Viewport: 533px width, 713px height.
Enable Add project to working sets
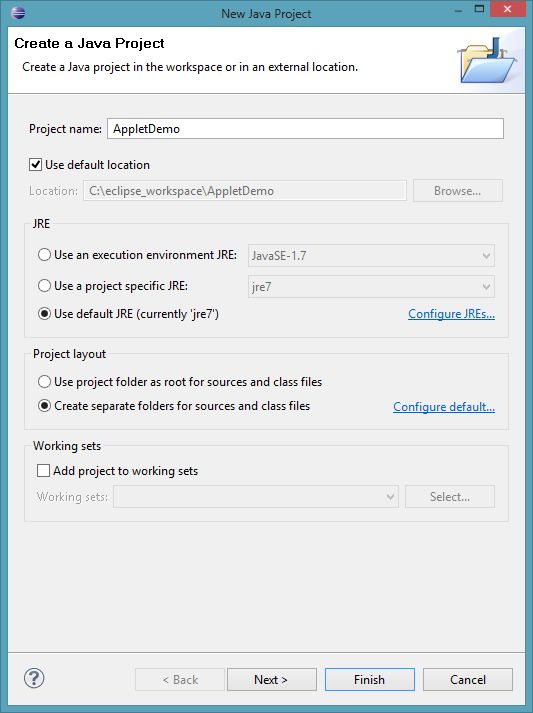pyautogui.click(x=43, y=471)
